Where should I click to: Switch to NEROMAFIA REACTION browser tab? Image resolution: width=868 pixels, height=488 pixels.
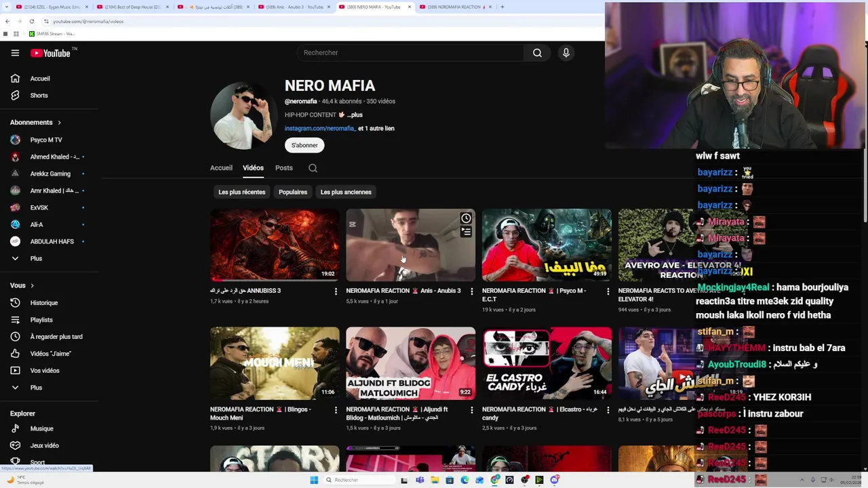click(x=454, y=7)
